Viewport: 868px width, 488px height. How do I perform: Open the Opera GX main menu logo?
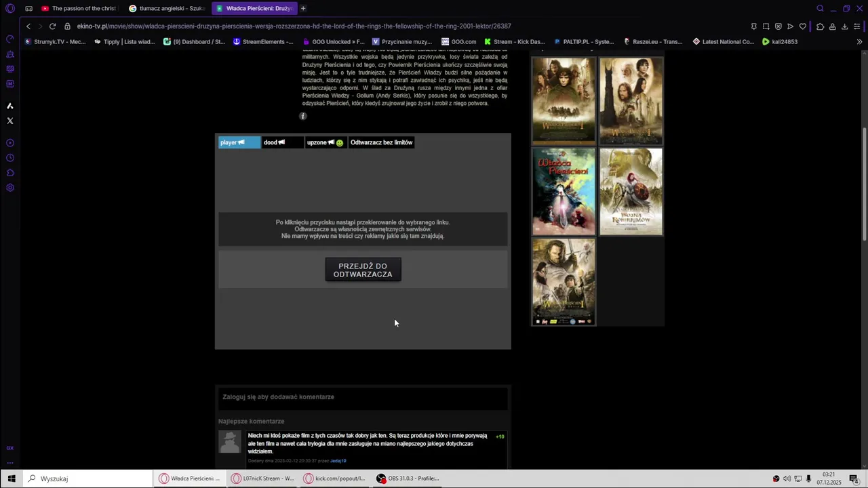coord(10,9)
